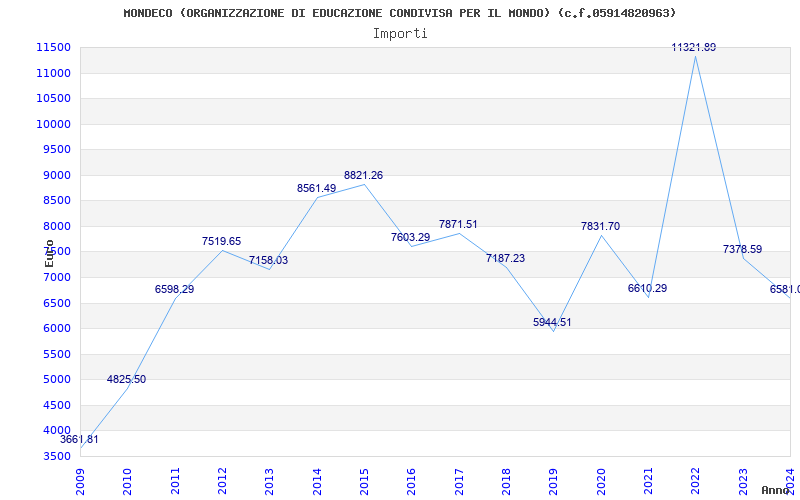Image resolution: width=800 pixels, height=500 pixels.
Task: Click y-axis value 9500
Action: 57,149
